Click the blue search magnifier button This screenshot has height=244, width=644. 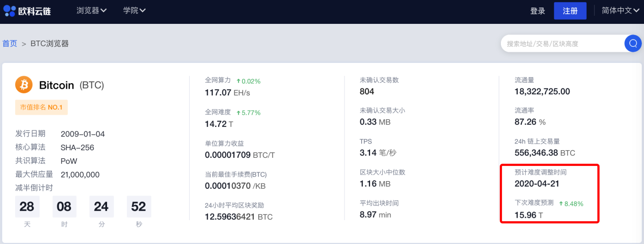[x=633, y=44]
